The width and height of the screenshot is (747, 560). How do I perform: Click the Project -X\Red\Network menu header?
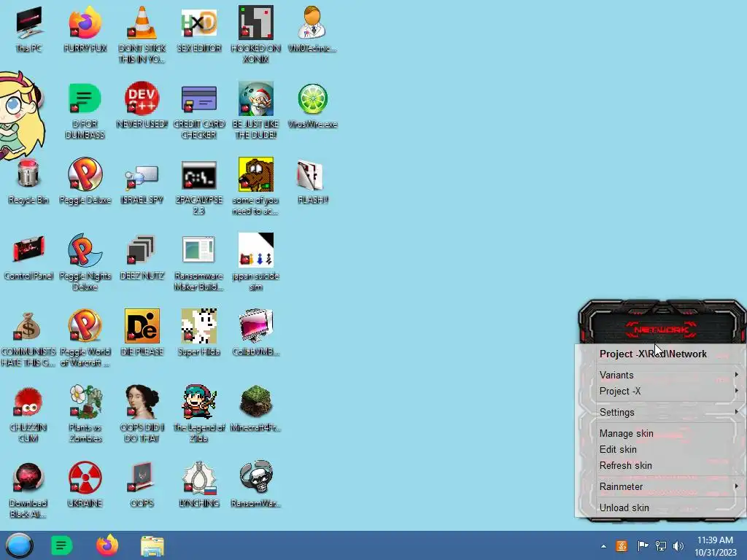pos(669,354)
